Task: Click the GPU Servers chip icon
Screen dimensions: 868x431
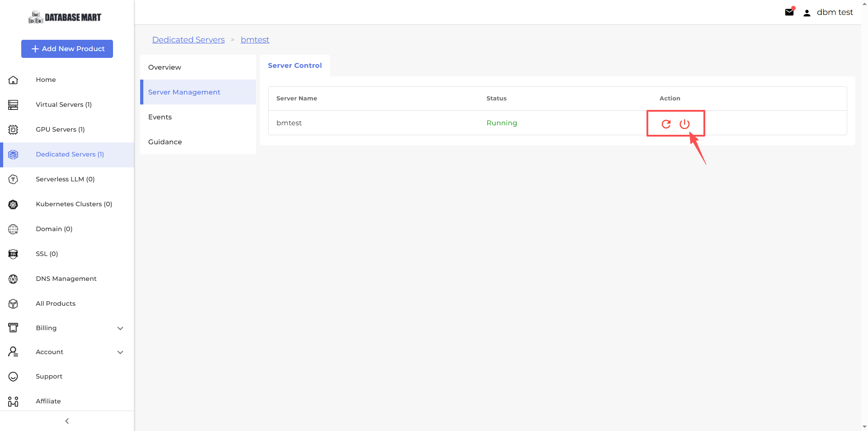Action: pyautogui.click(x=13, y=130)
